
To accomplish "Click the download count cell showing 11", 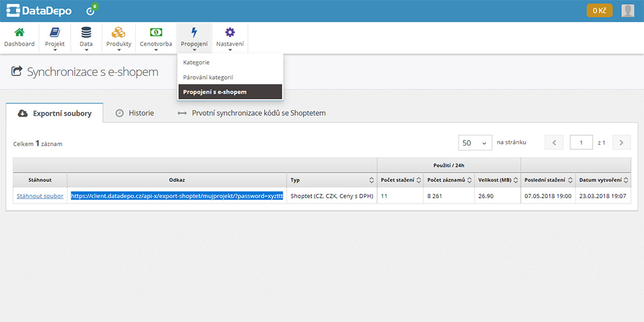I will tap(401, 196).
